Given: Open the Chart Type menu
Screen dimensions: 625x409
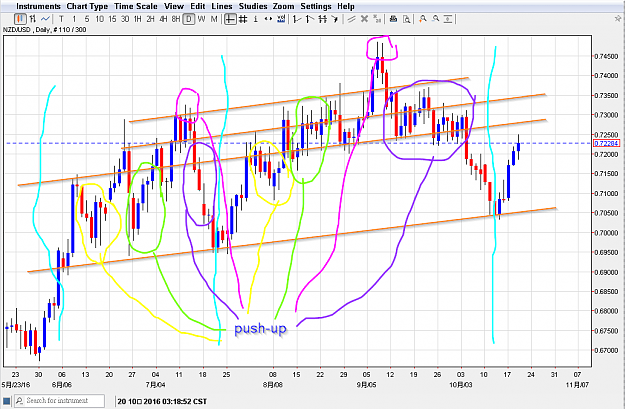Looking at the screenshot, I should (87, 6).
